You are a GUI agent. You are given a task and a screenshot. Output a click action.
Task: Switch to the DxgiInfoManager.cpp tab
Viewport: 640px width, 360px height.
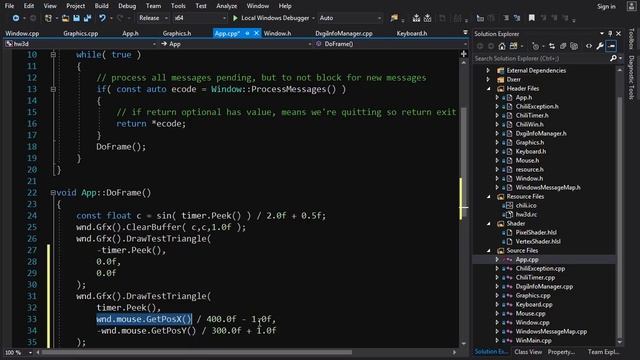344,33
